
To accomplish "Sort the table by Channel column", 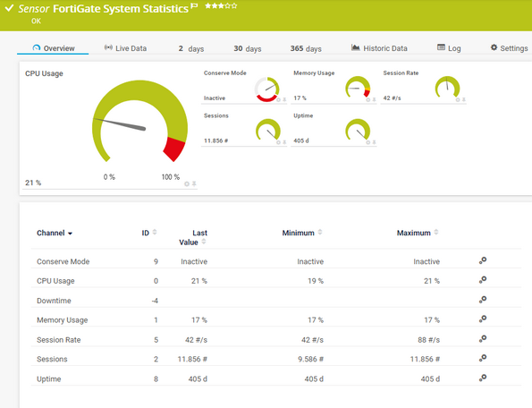I will (x=55, y=233).
